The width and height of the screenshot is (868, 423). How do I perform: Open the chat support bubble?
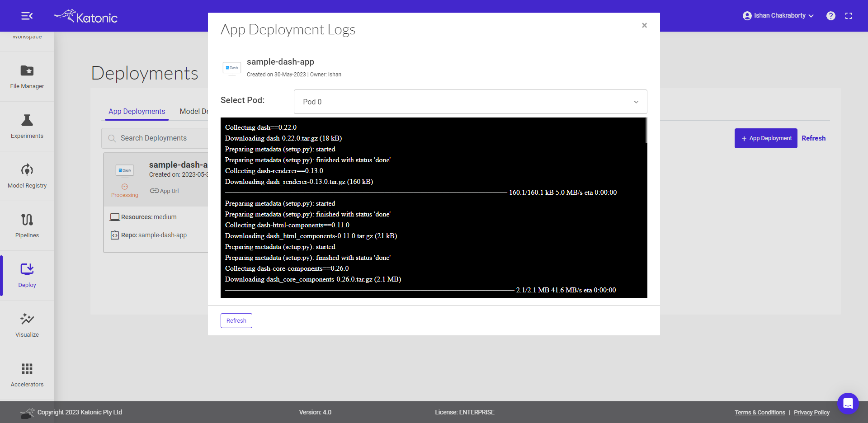(x=848, y=403)
